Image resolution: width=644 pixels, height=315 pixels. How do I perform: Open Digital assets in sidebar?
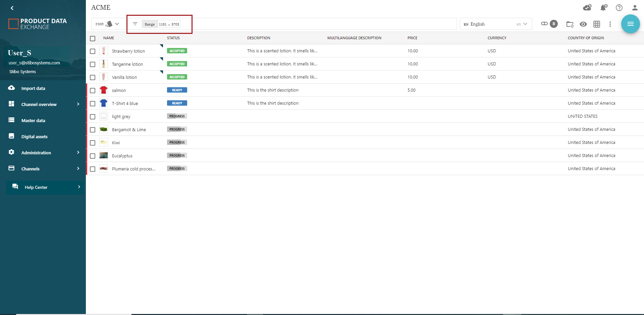[34, 137]
